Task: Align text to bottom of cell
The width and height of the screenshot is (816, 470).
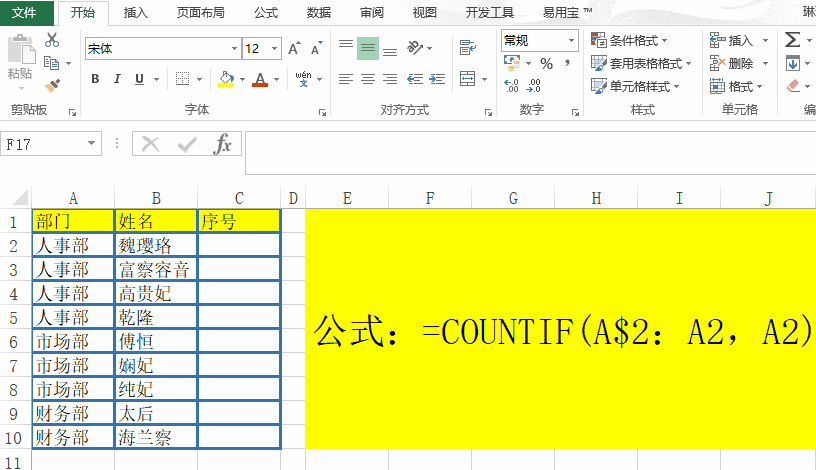Action: [x=390, y=52]
